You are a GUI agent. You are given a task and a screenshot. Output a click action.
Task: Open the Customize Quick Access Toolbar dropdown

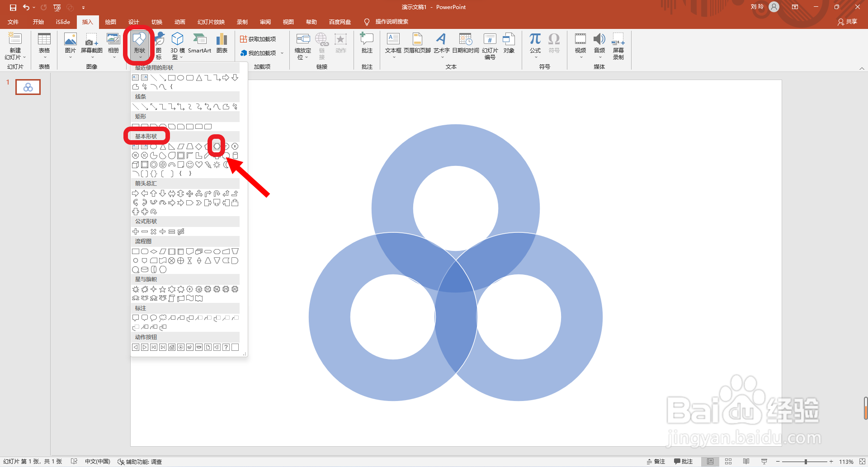click(83, 8)
